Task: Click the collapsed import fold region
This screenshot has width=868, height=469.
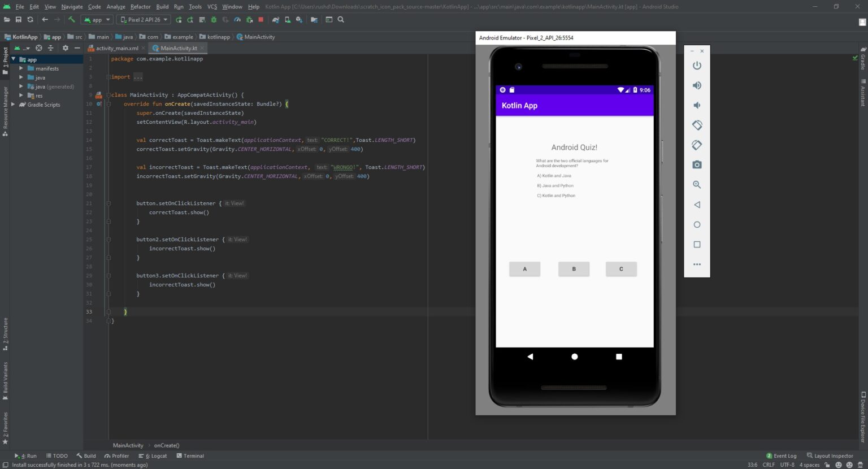Action: (138, 77)
